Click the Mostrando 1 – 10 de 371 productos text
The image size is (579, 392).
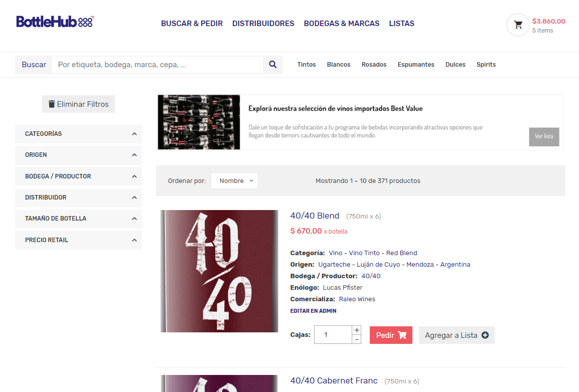tap(368, 180)
